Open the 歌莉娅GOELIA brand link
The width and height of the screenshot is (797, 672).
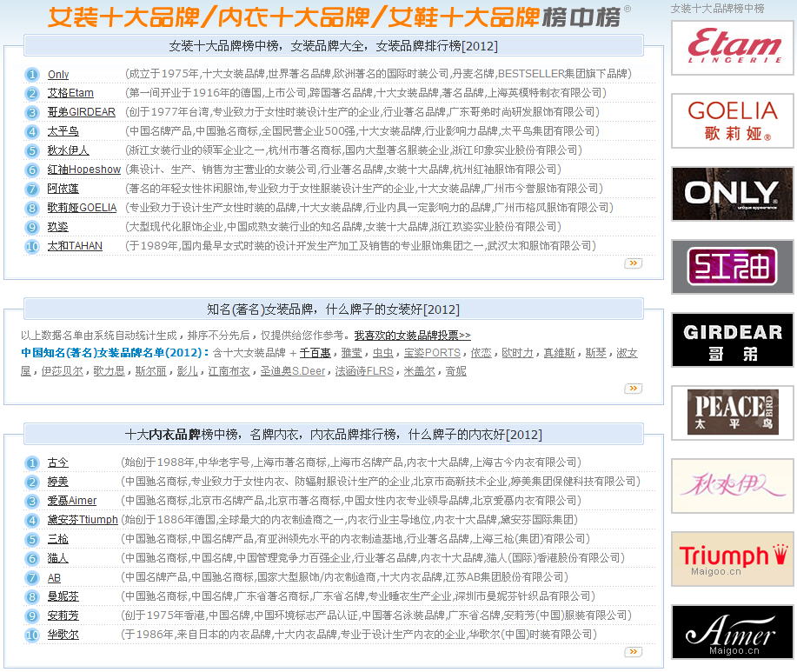coord(82,208)
